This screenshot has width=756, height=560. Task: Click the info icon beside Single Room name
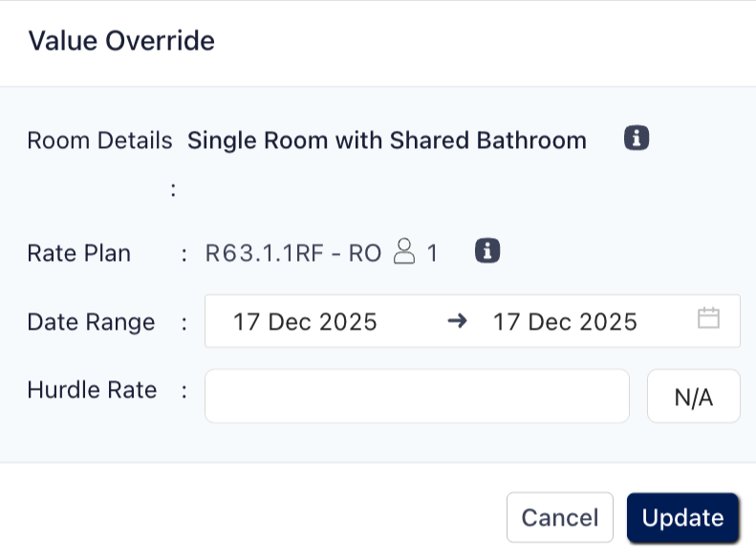[x=637, y=139]
